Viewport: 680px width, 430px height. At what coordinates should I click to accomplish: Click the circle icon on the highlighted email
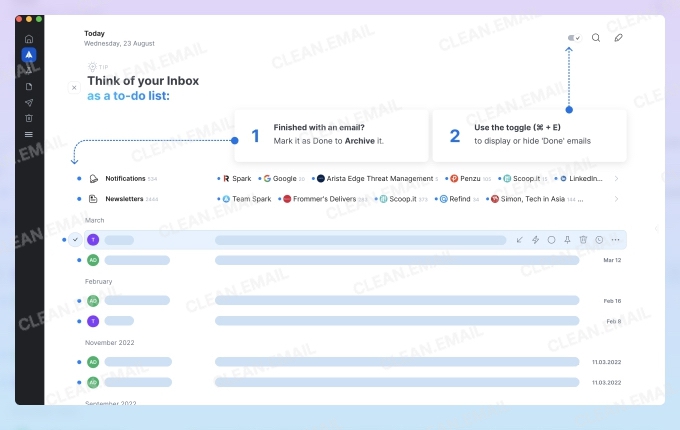[551, 240]
